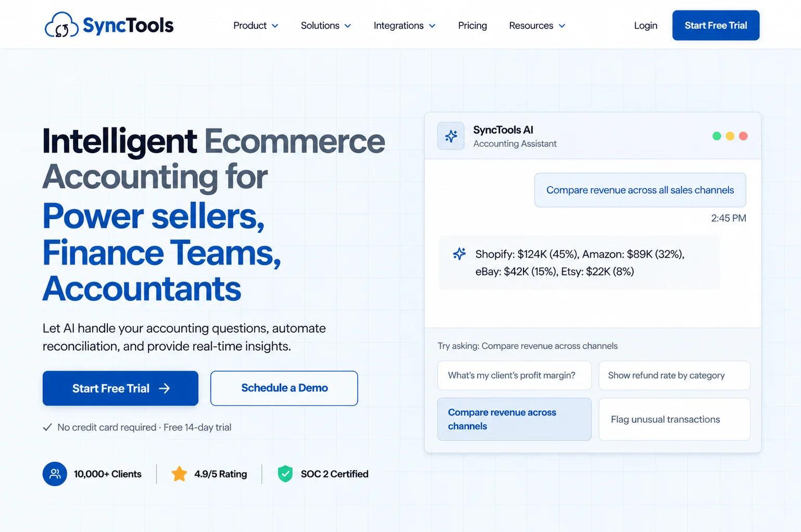Click No credit card required free trial note
This screenshot has height=532, width=801.
144,427
